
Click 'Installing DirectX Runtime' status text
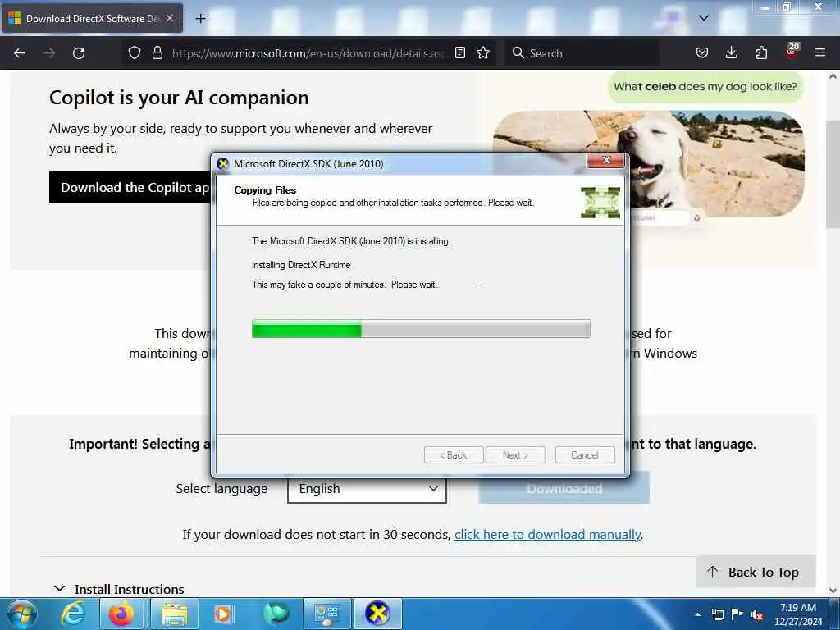point(301,265)
